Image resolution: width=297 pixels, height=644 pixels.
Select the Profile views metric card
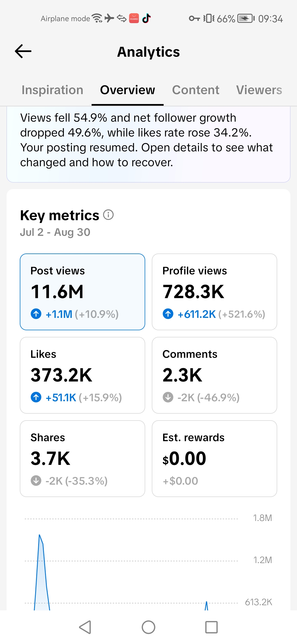click(215, 292)
